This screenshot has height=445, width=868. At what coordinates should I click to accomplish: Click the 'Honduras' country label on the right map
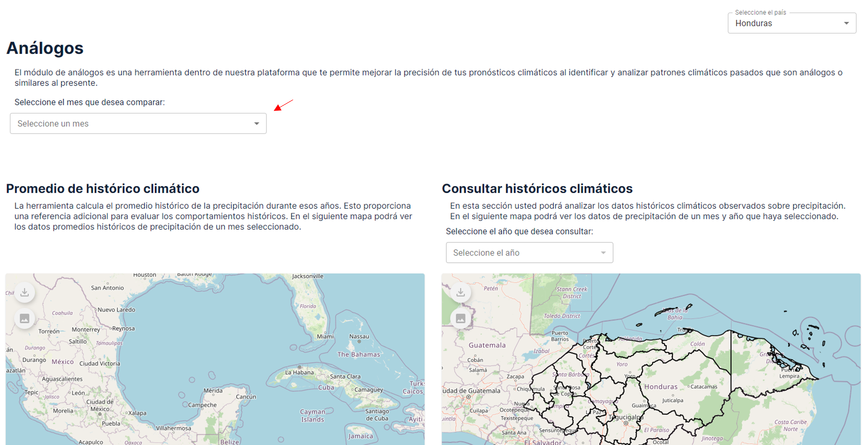click(x=661, y=387)
